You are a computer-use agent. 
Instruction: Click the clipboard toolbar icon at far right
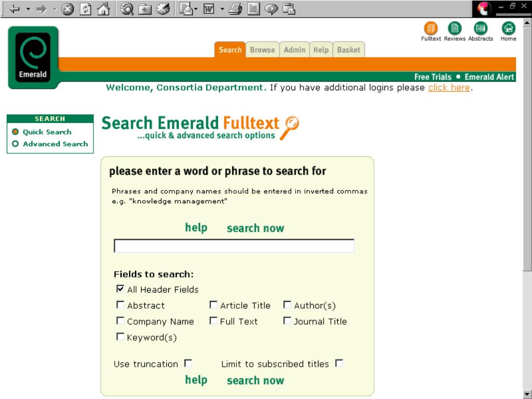tap(289, 9)
